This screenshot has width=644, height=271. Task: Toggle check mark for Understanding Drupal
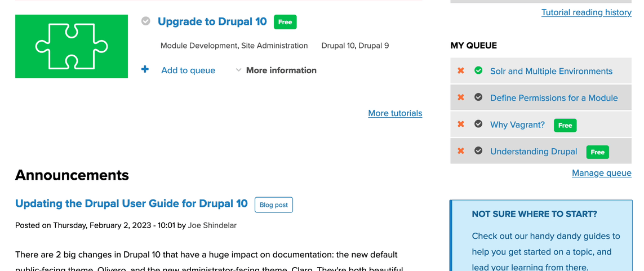click(478, 150)
